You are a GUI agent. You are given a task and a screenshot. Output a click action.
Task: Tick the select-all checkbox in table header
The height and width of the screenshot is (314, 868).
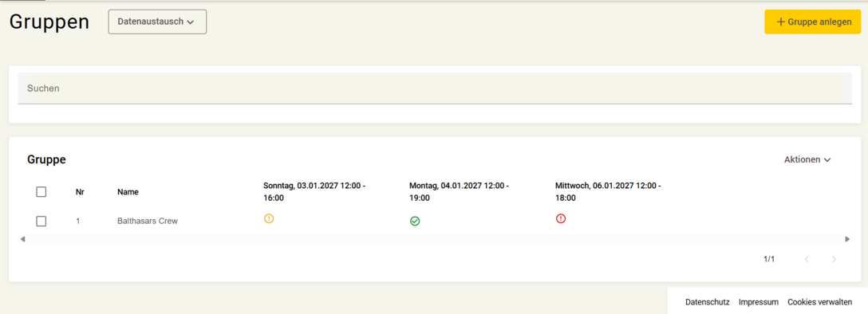41,192
